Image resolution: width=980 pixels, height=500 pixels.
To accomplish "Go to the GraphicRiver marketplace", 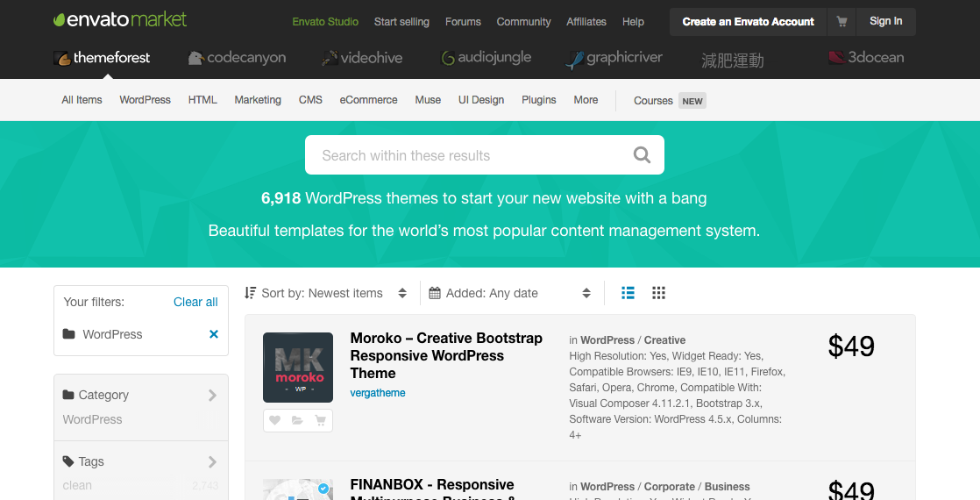I will [614, 58].
